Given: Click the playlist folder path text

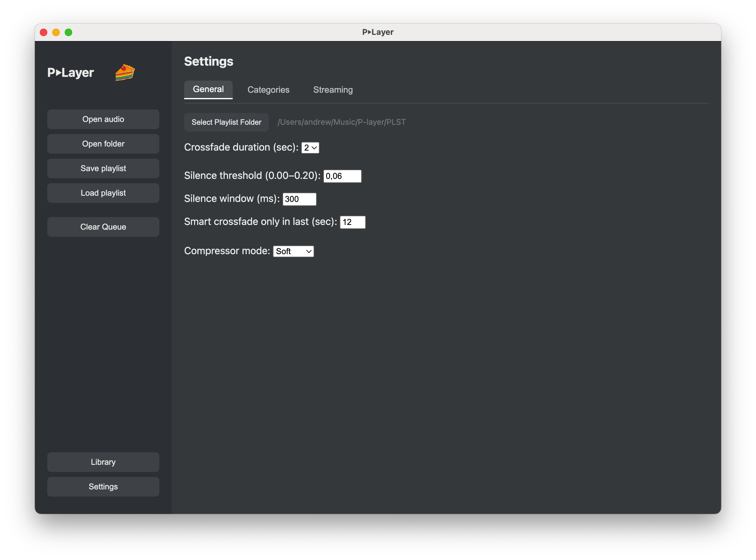Looking at the screenshot, I should point(341,122).
